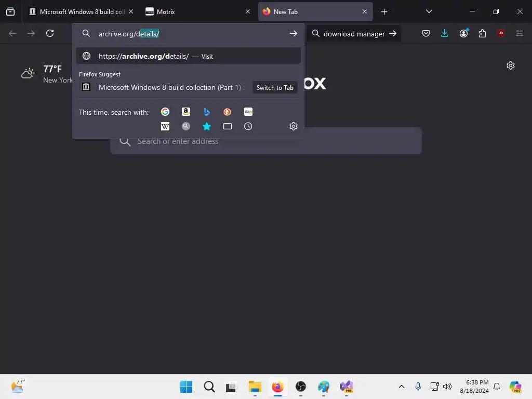
Task: Reload the current page
Action: pos(50,33)
